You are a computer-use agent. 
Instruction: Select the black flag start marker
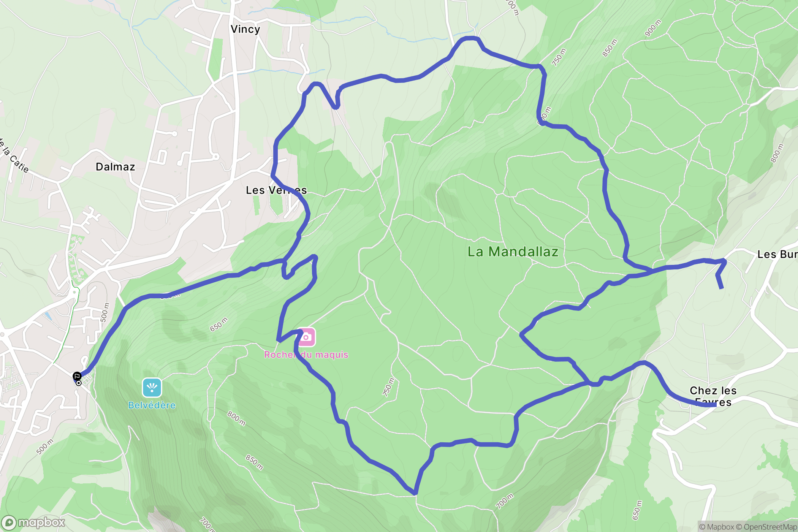(x=77, y=376)
